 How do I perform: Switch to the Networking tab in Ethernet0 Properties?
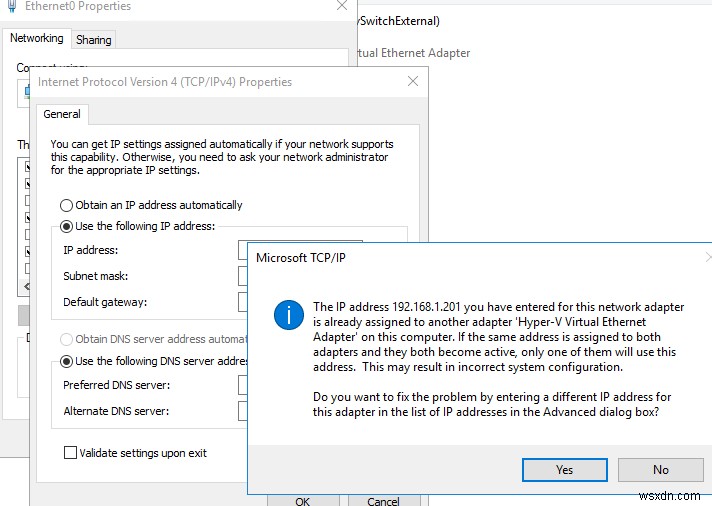coord(36,38)
